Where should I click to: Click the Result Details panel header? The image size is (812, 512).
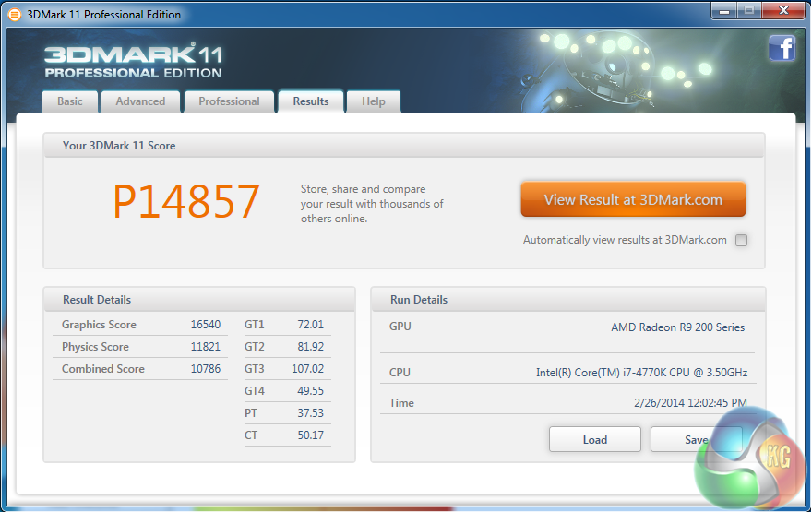199,300
